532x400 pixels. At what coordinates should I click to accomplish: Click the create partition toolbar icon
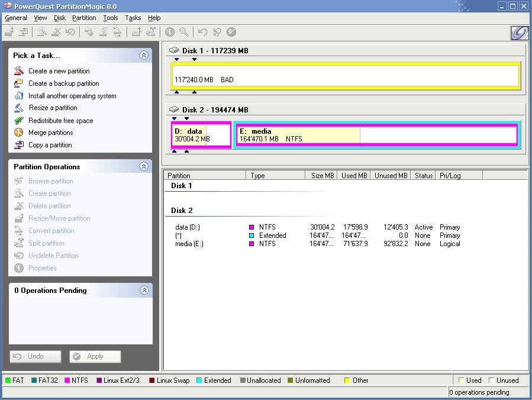(42, 32)
